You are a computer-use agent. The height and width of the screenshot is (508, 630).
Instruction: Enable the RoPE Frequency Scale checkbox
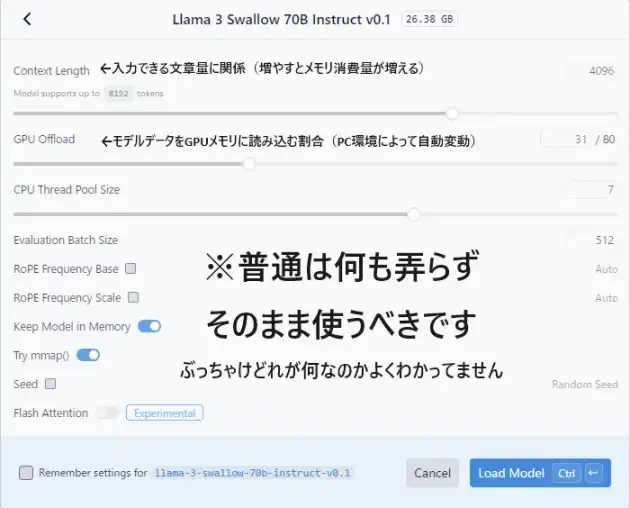click(x=133, y=297)
